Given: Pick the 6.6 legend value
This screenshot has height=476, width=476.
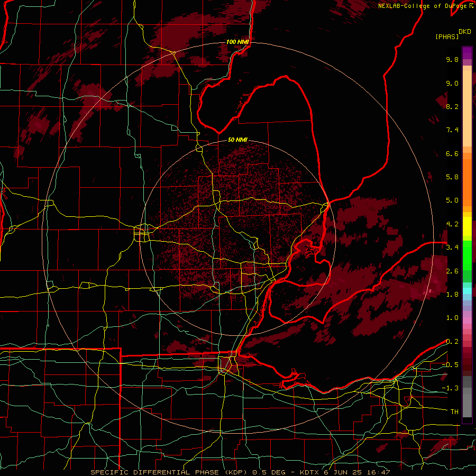Looking at the screenshot, I should click(452, 153).
